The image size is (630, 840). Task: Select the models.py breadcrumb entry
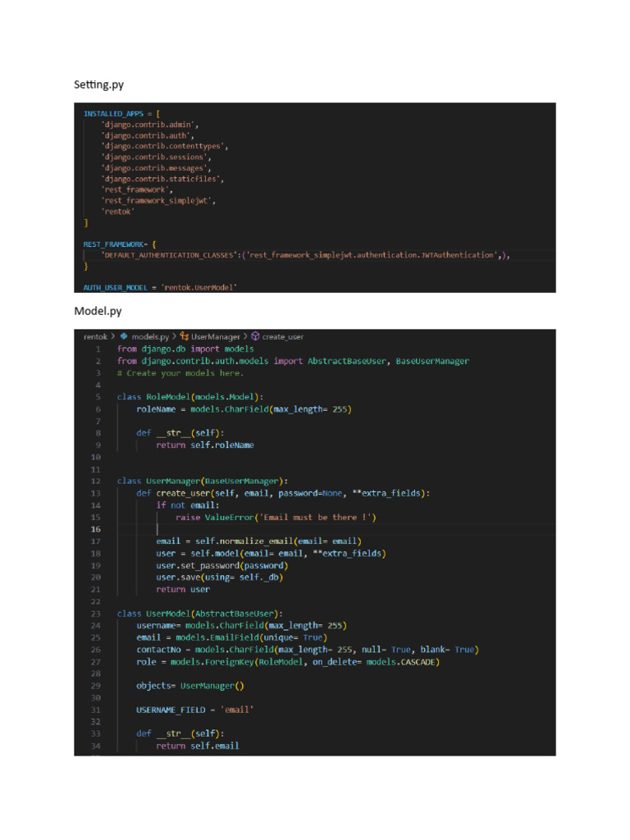(150, 337)
